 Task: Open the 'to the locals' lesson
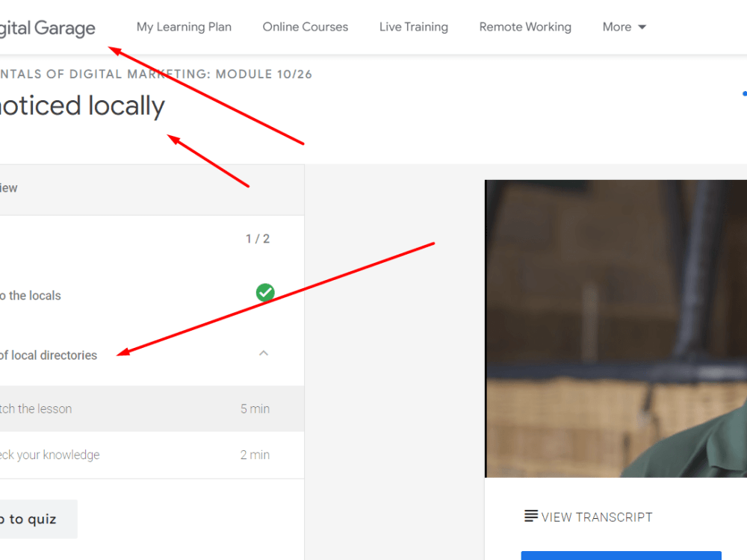click(x=31, y=296)
